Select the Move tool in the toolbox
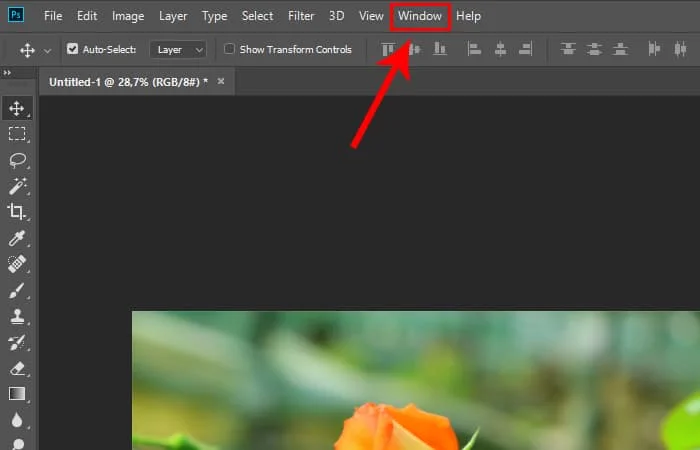Image resolution: width=700 pixels, height=450 pixels. coord(17,108)
